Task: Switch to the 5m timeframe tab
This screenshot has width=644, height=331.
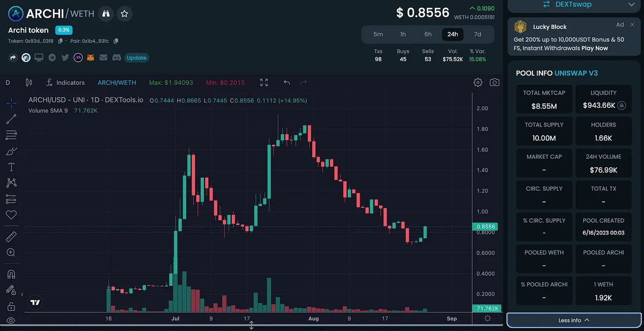Action: (378, 34)
